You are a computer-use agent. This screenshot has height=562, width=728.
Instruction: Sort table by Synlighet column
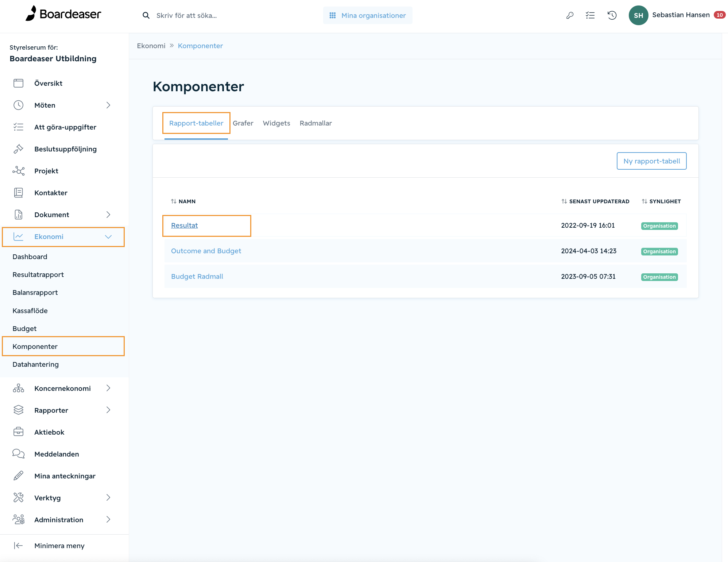click(661, 201)
